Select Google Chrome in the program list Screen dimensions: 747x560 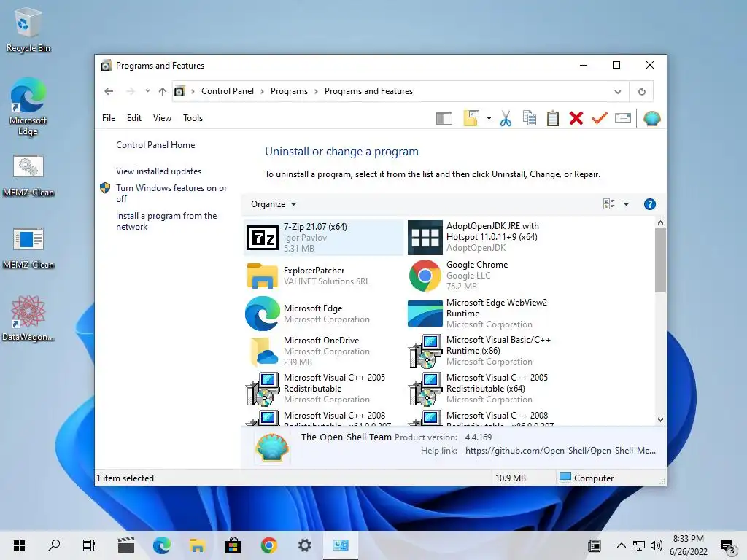(x=485, y=276)
